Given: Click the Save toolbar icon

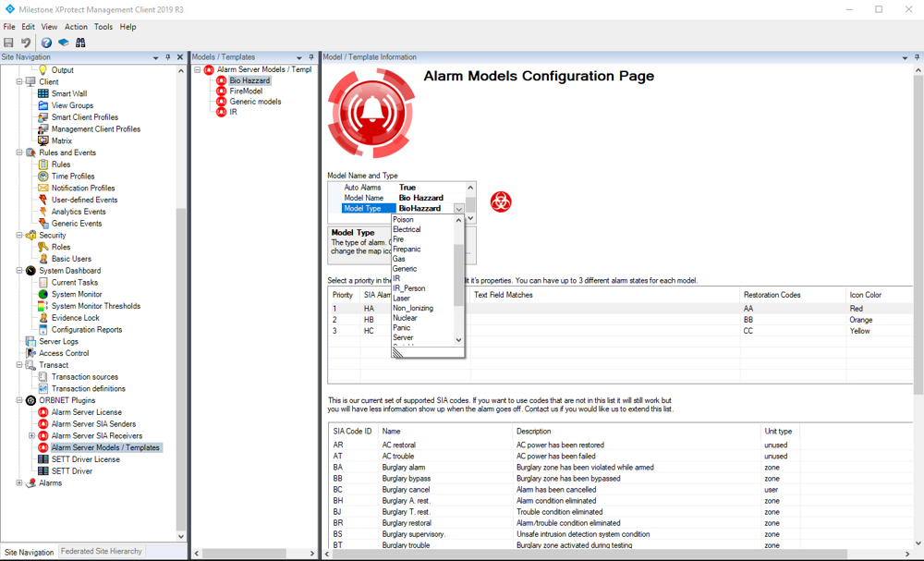Looking at the screenshot, I should pyautogui.click(x=9, y=43).
